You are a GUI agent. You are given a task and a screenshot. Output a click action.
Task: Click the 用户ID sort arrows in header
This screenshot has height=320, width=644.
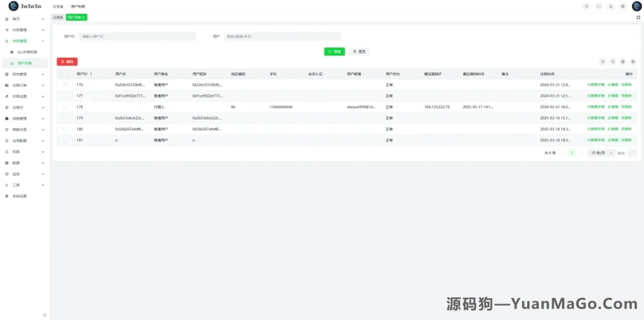91,74
